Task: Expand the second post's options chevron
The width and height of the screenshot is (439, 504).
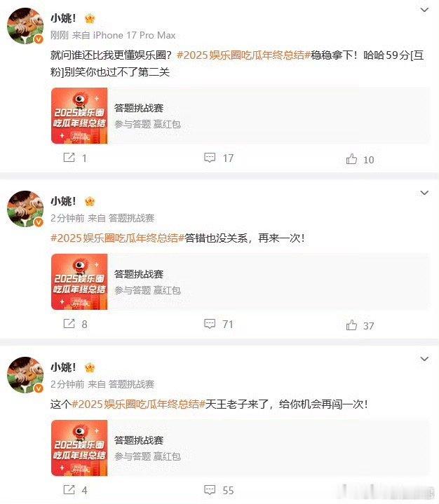Action: [x=424, y=193]
